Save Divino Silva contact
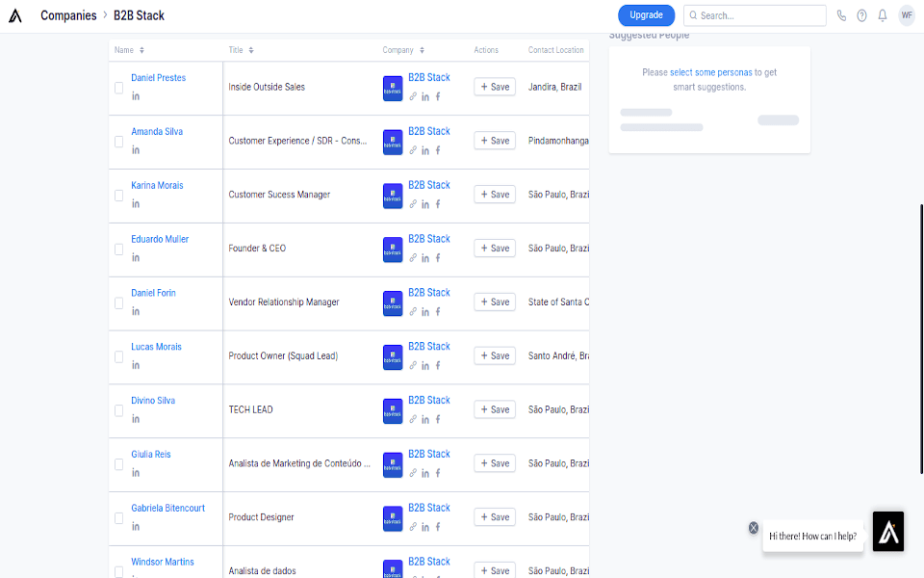This screenshot has width=924, height=578. point(495,409)
